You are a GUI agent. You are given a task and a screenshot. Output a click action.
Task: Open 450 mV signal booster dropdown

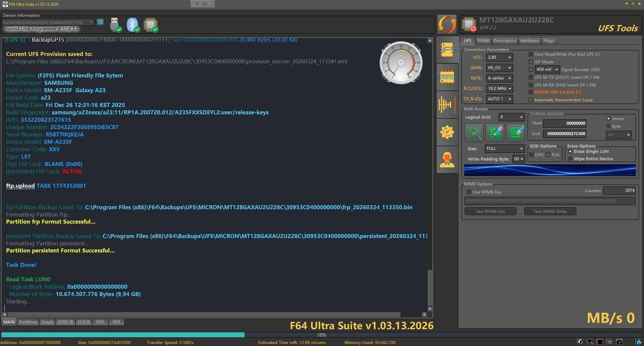tap(547, 69)
